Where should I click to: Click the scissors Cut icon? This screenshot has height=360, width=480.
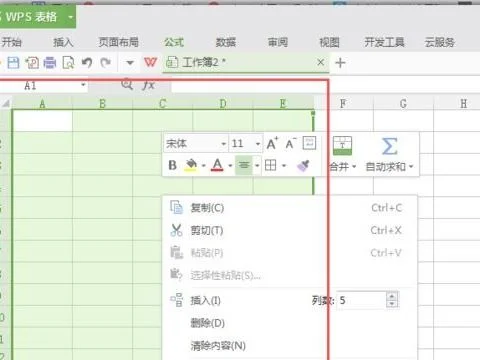click(176, 230)
